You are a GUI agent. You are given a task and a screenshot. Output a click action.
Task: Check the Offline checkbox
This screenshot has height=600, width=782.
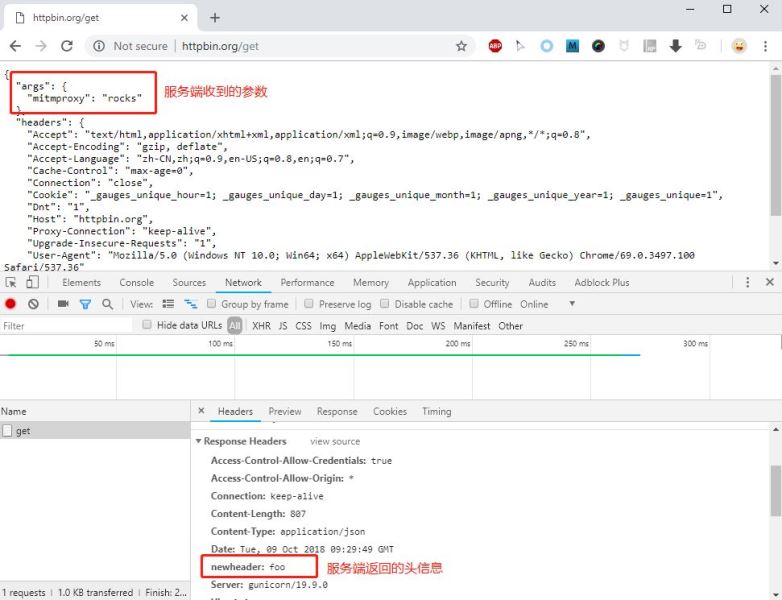474,303
